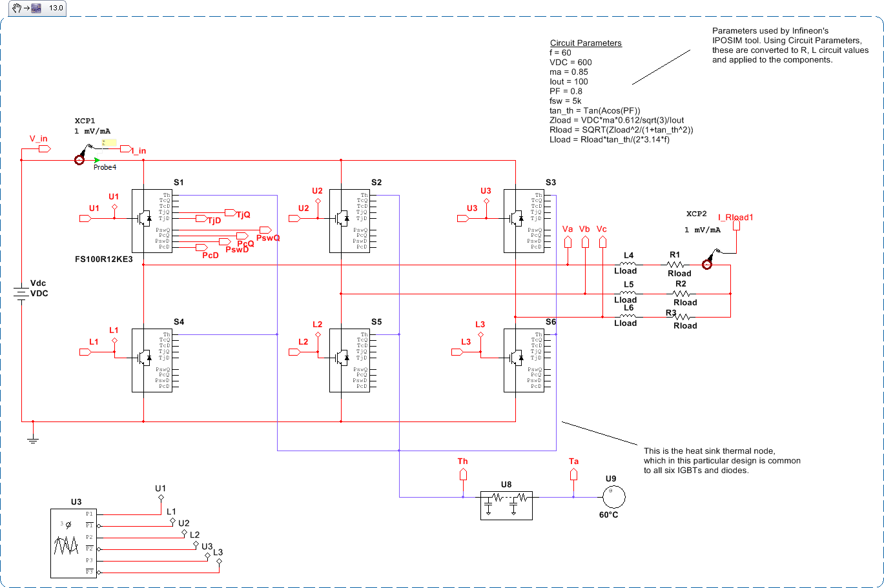884x588 pixels.
Task: Select the V_in connector flag
Action: [45, 148]
